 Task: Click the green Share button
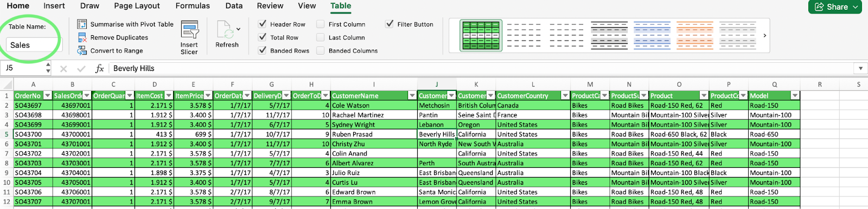tap(835, 6)
